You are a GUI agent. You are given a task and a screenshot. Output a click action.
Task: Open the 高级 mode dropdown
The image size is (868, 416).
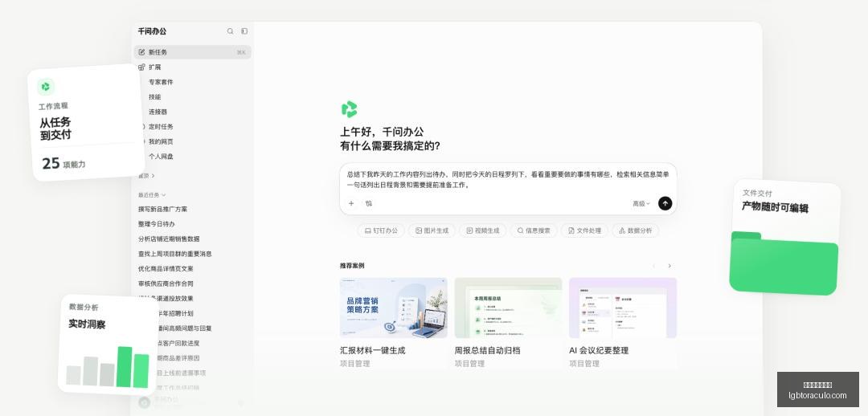641,203
